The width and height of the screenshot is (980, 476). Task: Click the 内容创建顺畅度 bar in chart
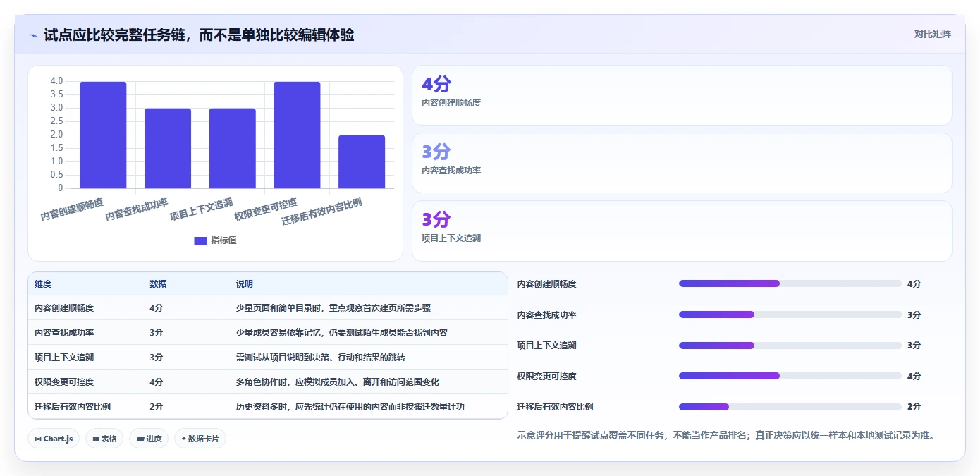click(x=103, y=135)
